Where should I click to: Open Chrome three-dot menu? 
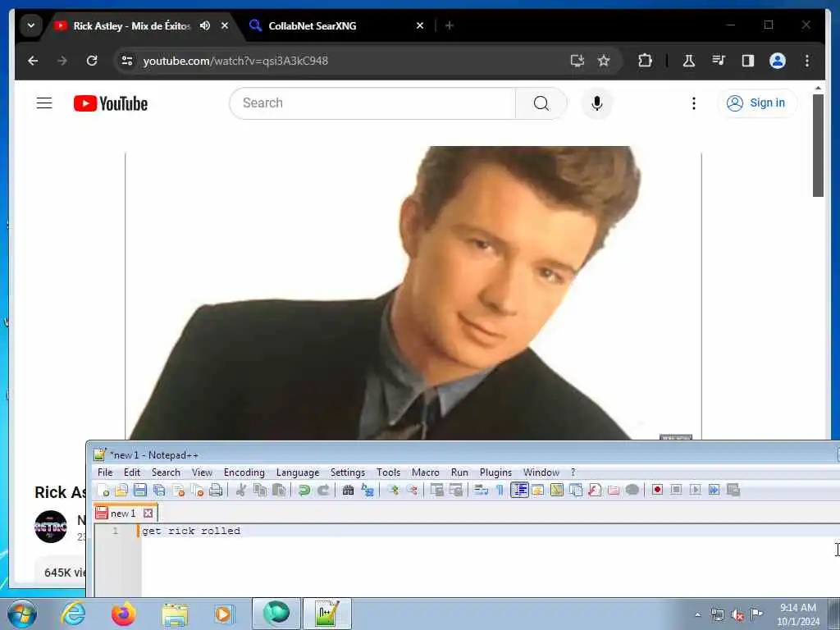[x=807, y=61]
